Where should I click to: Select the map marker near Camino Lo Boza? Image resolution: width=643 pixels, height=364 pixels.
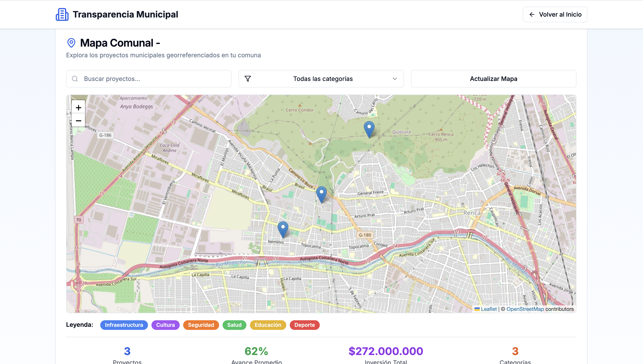point(321,194)
